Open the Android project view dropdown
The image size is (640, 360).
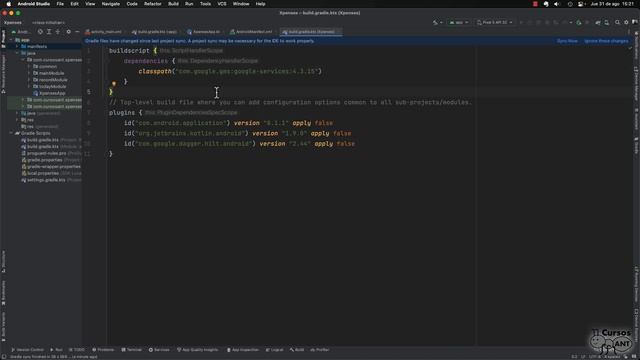[20, 32]
